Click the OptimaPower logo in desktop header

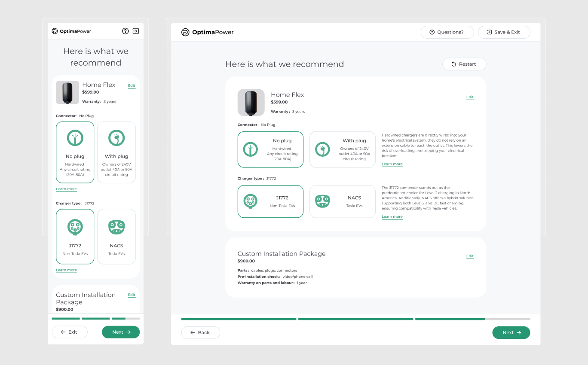point(208,32)
